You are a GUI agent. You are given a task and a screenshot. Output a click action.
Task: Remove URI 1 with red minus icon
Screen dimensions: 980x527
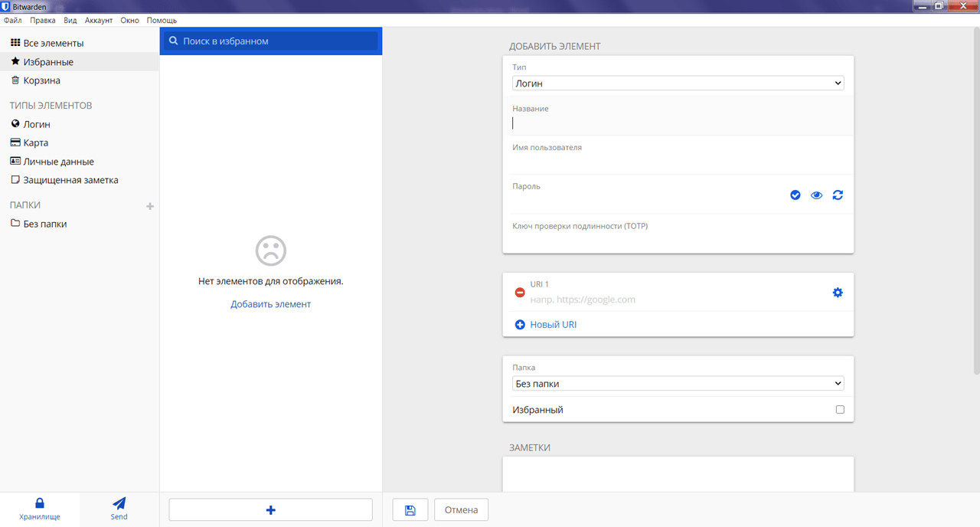tap(520, 293)
